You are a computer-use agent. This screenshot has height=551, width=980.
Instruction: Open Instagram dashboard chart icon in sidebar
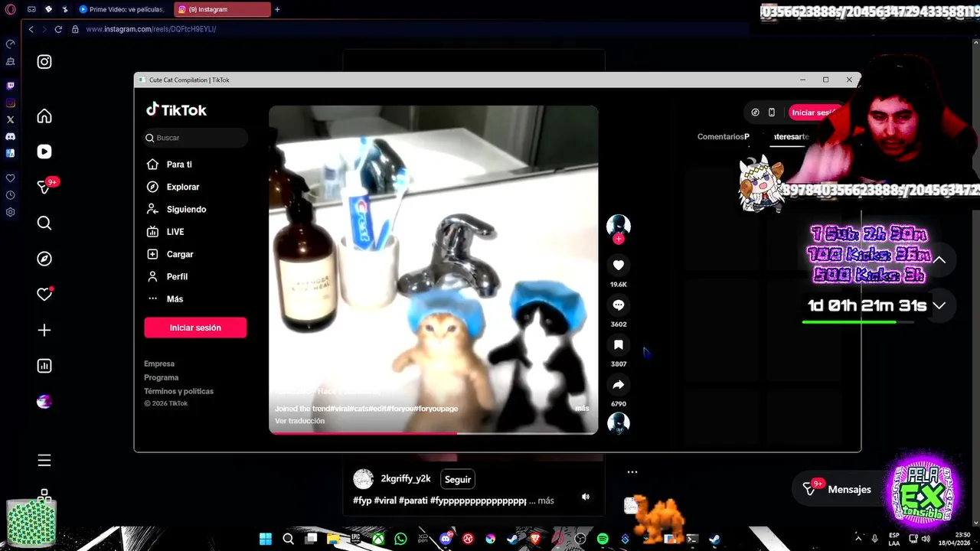(x=44, y=366)
